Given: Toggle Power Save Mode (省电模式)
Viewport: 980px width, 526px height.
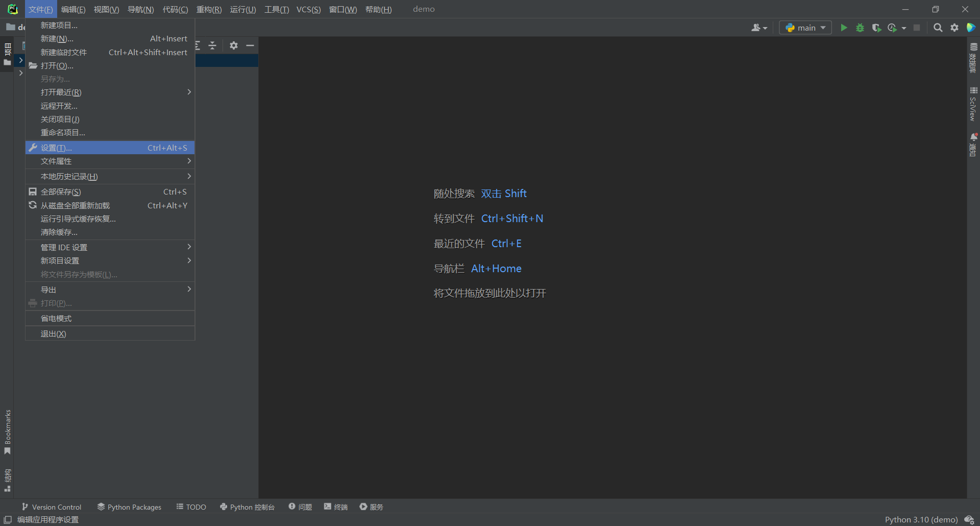Looking at the screenshot, I should [x=110, y=319].
